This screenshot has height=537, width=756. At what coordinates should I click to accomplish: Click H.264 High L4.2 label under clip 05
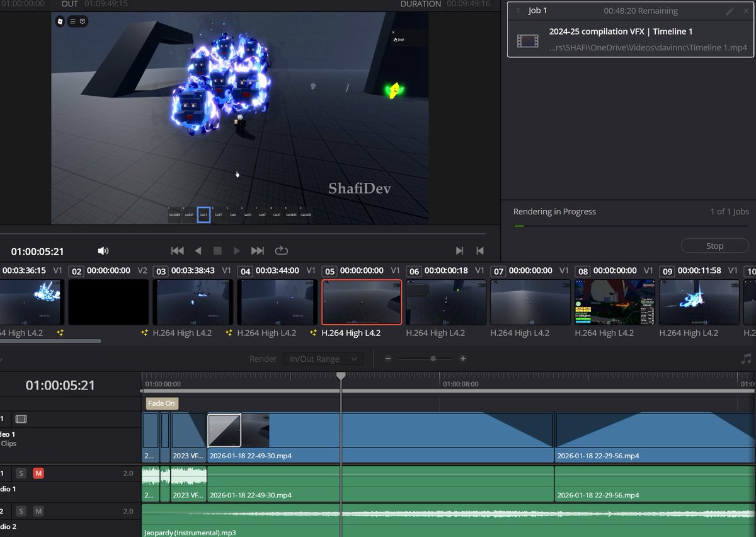pyautogui.click(x=351, y=333)
